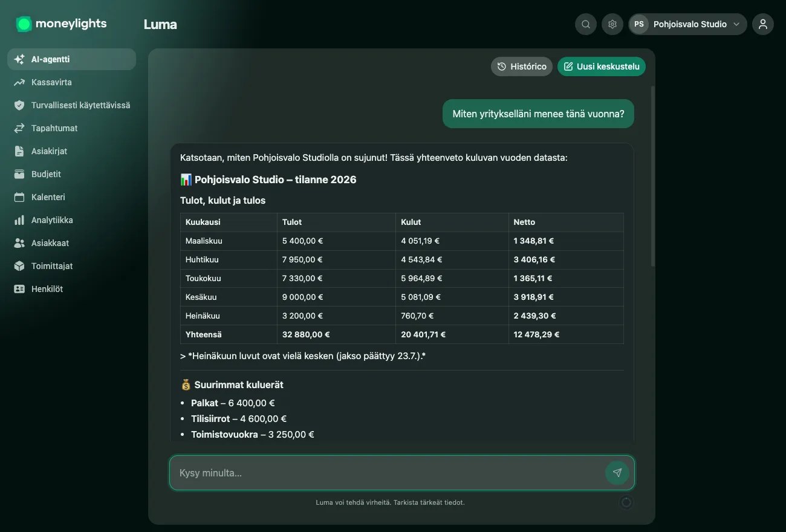Click the Yhteensä row label
The image size is (786, 532).
coord(204,334)
